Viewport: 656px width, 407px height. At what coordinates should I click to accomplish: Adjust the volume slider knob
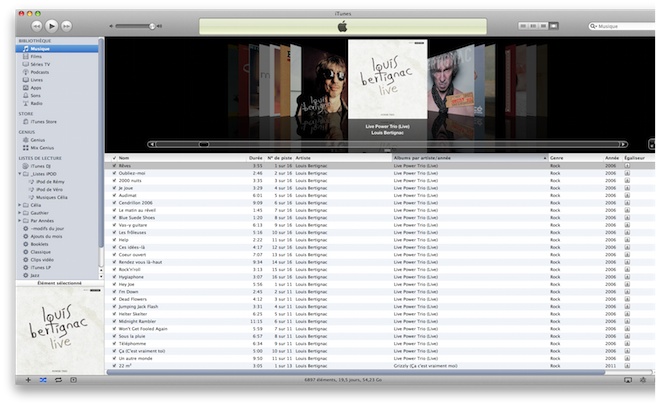tap(152, 26)
